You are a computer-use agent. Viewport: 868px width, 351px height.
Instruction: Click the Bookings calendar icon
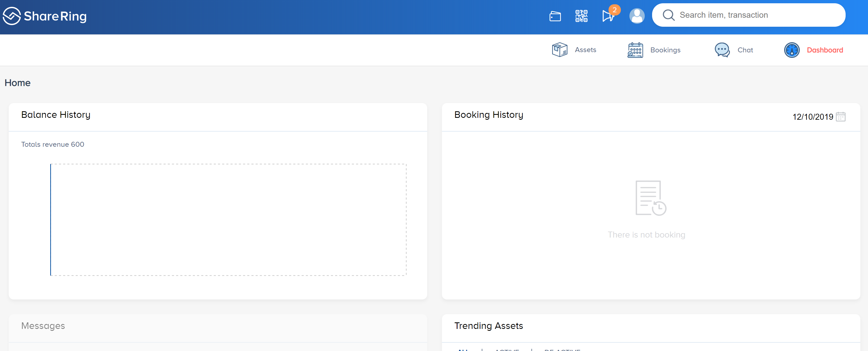click(x=635, y=50)
